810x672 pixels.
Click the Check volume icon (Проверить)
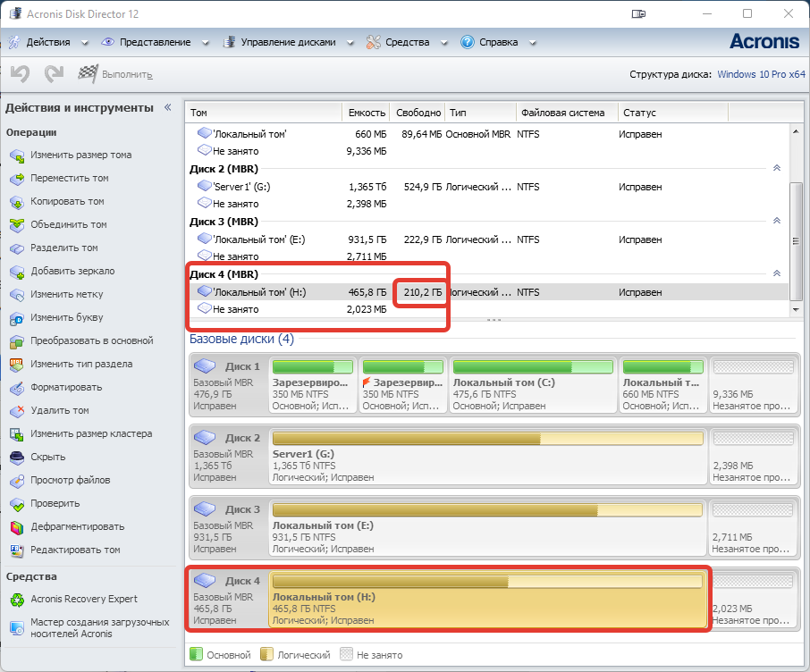point(17,504)
